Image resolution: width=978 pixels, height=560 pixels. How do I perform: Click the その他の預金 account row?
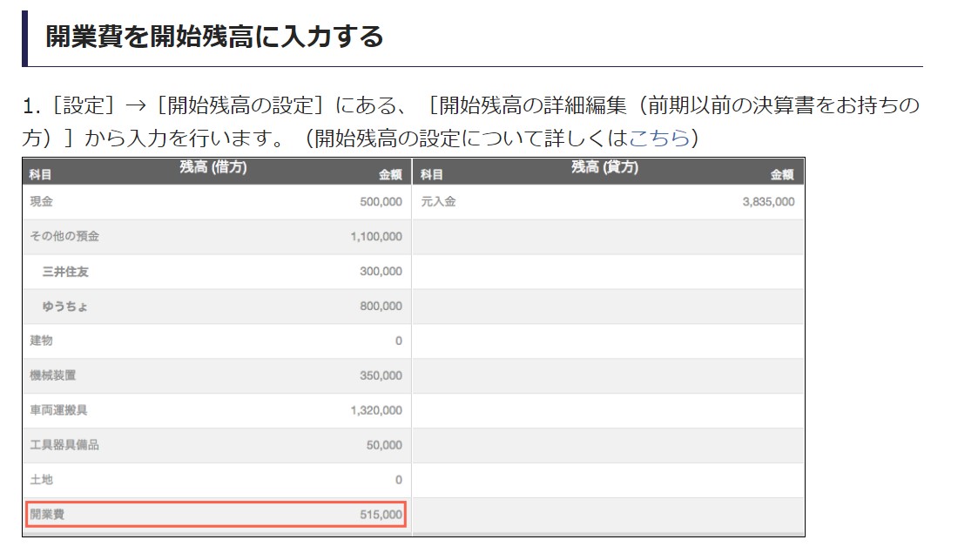coord(58,236)
